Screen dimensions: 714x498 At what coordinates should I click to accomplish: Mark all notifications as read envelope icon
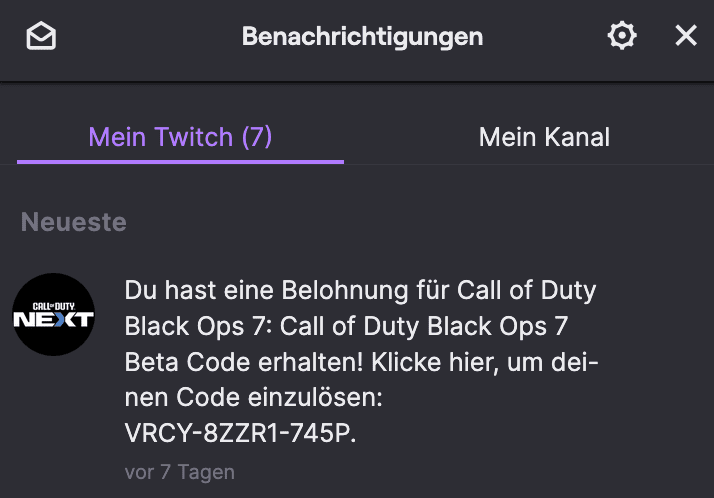(x=41, y=37)
